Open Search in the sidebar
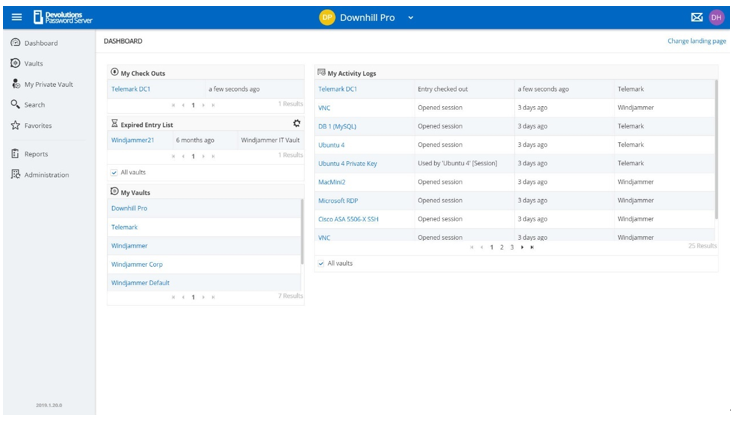The height and width of the screenshot is (424, 731). pyautogui.click(x=34, y=105)
